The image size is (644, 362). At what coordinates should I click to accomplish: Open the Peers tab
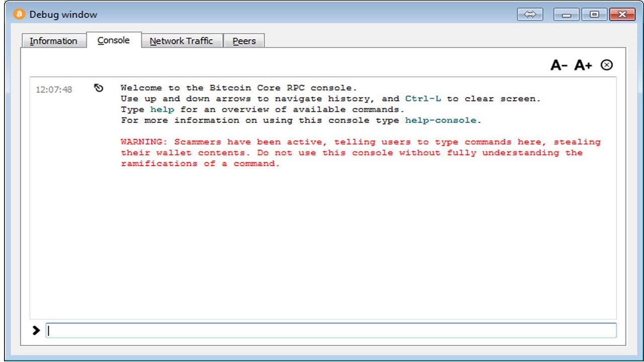244,41
